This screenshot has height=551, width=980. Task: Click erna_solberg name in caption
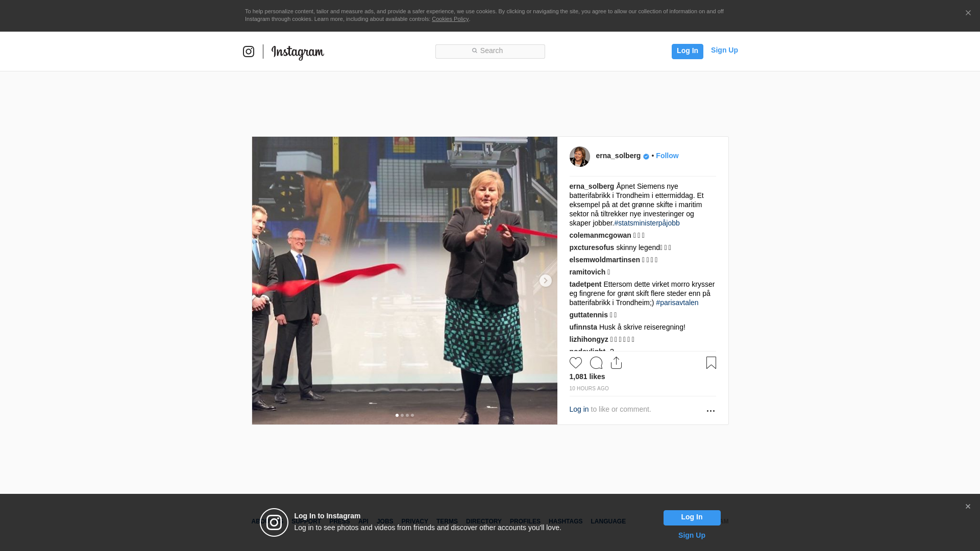592,186
